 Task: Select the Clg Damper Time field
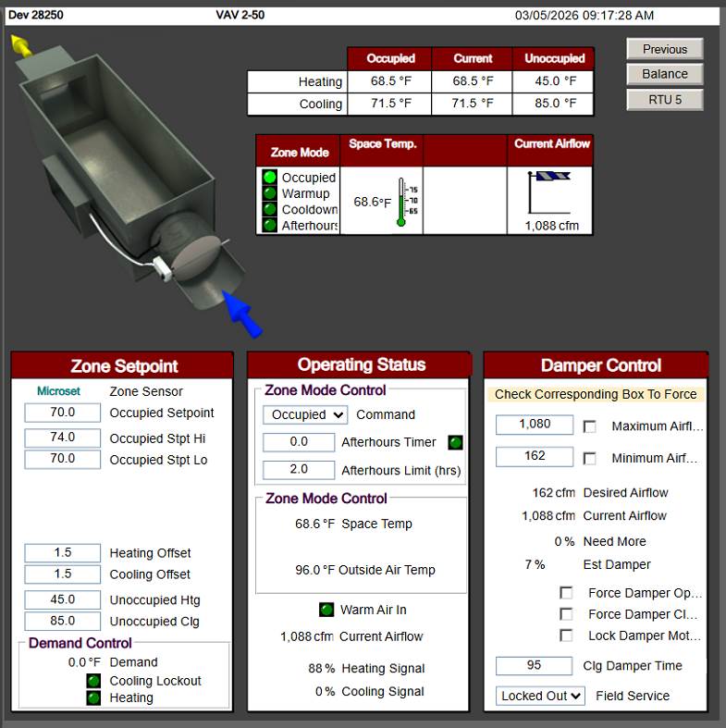[x=534, y=665]
